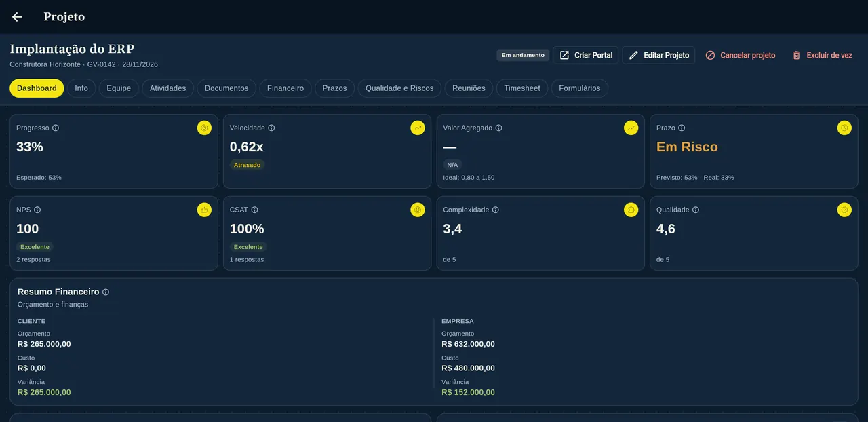The height and width of the screenshot is (422, 868).
Task: Switch to the Formulários tab
Action: (x=580, y=88)
